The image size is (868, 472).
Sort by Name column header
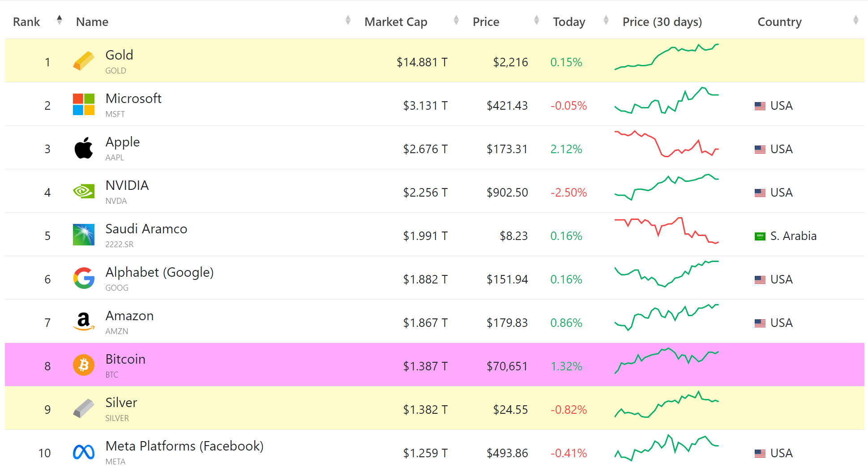[92, 22]
